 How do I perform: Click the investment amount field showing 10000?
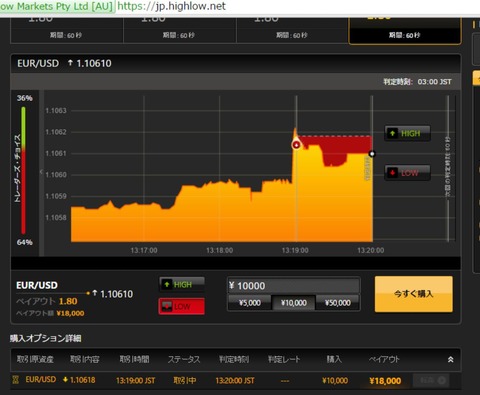294,286
